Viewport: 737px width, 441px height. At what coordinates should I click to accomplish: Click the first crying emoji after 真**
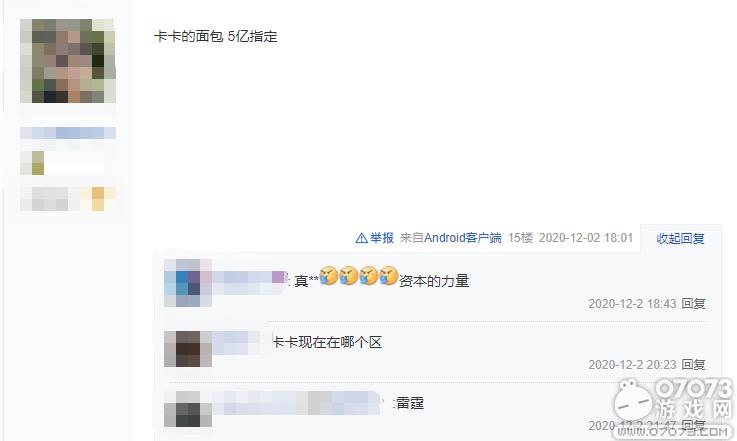coord(329,276)
